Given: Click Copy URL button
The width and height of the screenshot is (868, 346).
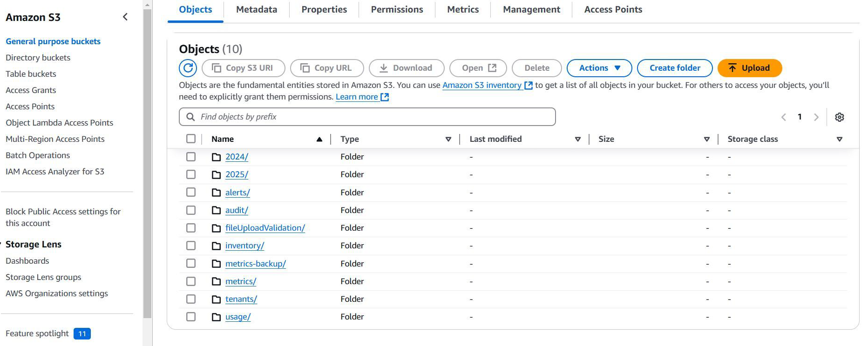Looking at the screenshot, I should pyautogui.click(x=327, y=68).
